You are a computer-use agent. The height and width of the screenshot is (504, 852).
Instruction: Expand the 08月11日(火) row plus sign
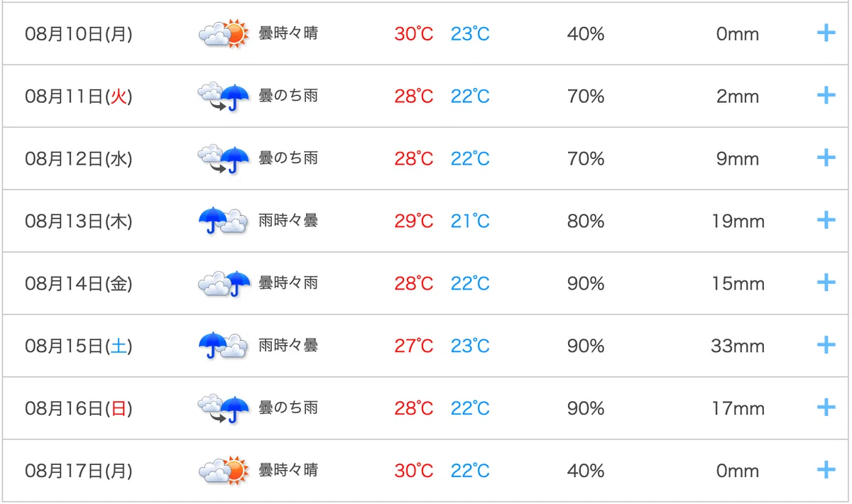click(826, 95)
